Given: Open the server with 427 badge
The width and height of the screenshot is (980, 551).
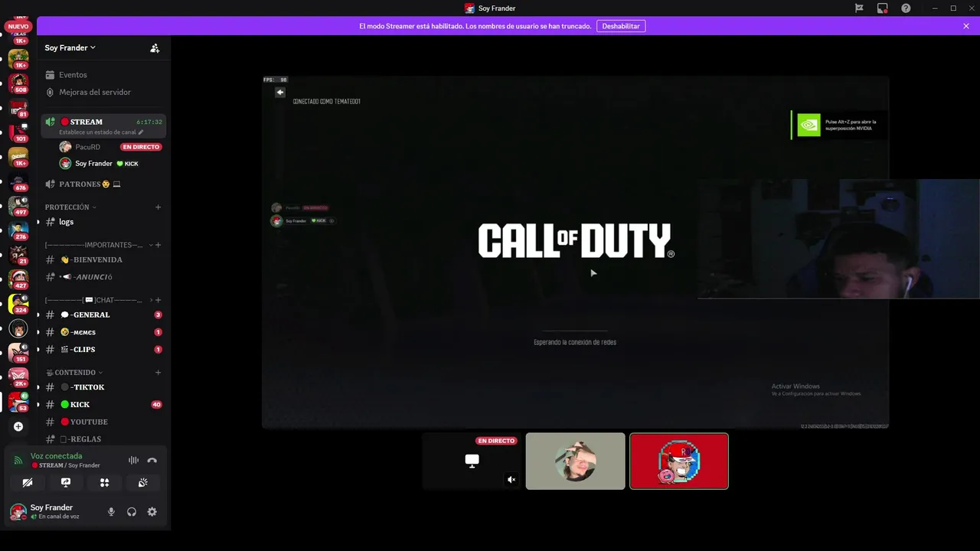Looking at the screenshot, I should click(18, 279).
